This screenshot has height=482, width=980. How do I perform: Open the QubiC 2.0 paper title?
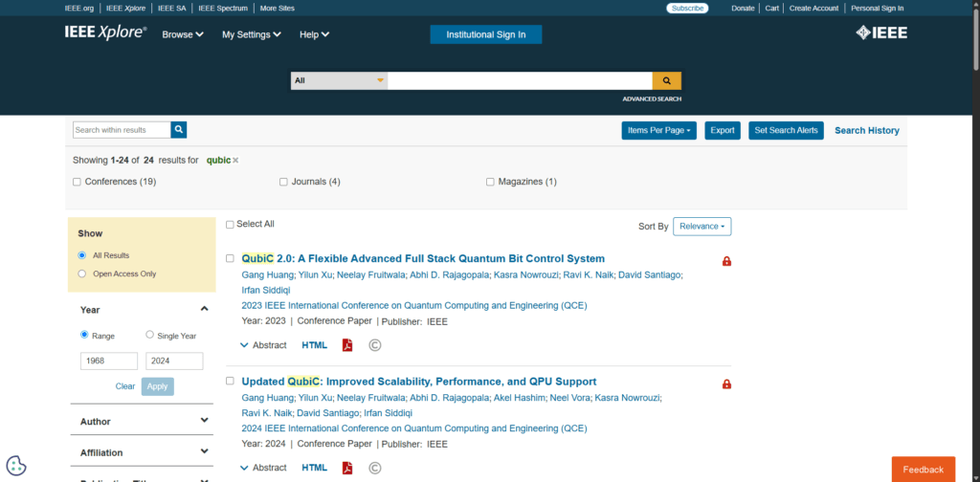(x=423, y=258)
